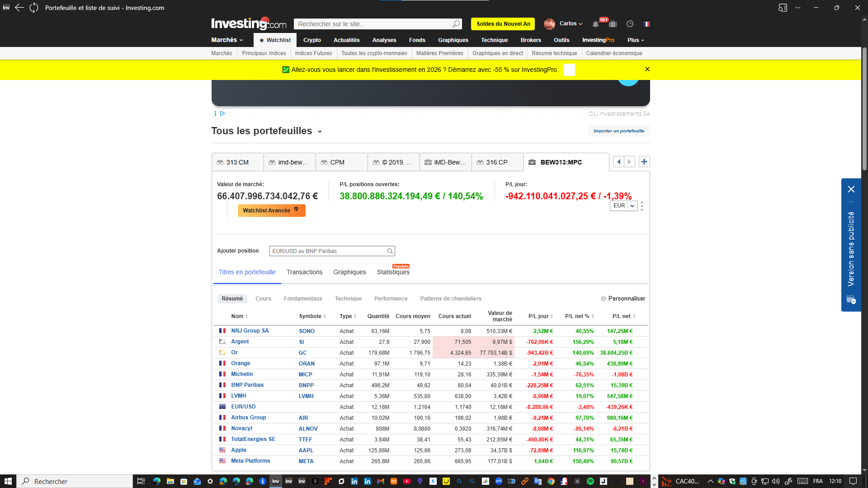Image resolution: width=868 pixels, height=488 pixels.
Task: Open the volume control in system tray
Action: tap(776, 481)
